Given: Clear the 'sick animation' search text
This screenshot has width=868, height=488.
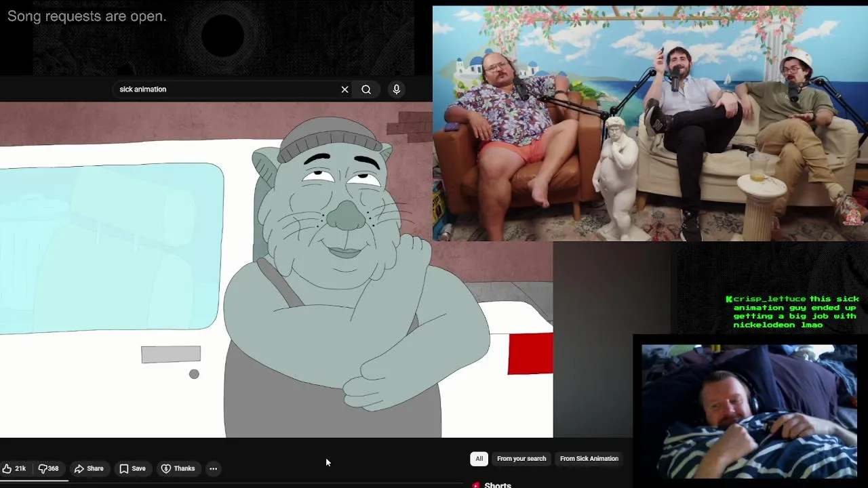Looking at the screenshot, I should click(344, 89).
